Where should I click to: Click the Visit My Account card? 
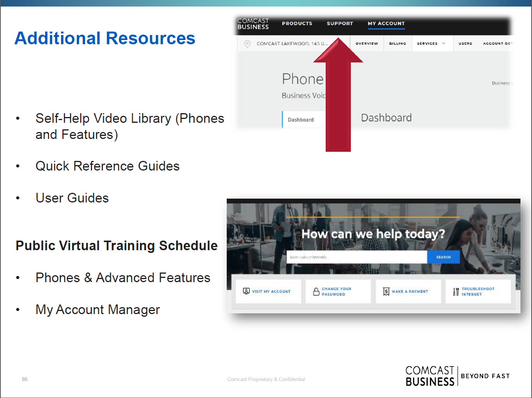pos(268,291)
